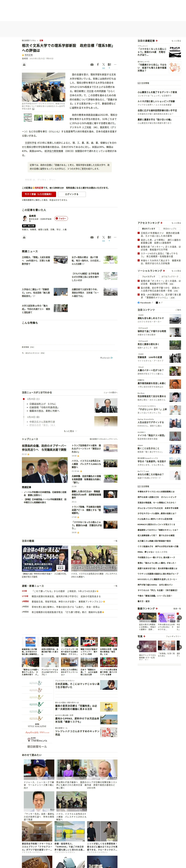Click Hatena B! icon below author profile

(x=109, y=237)
